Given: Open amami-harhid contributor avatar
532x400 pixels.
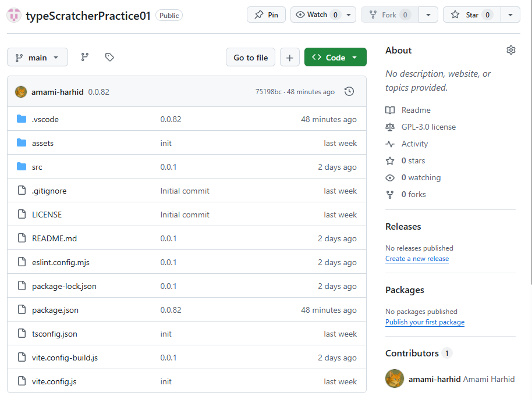Looking at the screenshot, I should pyautogui.click(x=395, y=378).
